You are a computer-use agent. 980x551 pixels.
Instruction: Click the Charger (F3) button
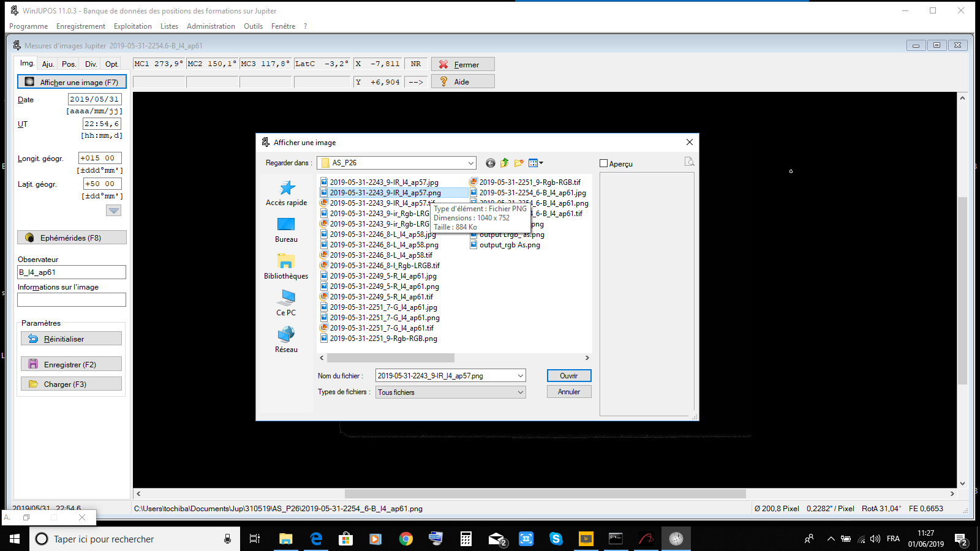coord(71,384)
